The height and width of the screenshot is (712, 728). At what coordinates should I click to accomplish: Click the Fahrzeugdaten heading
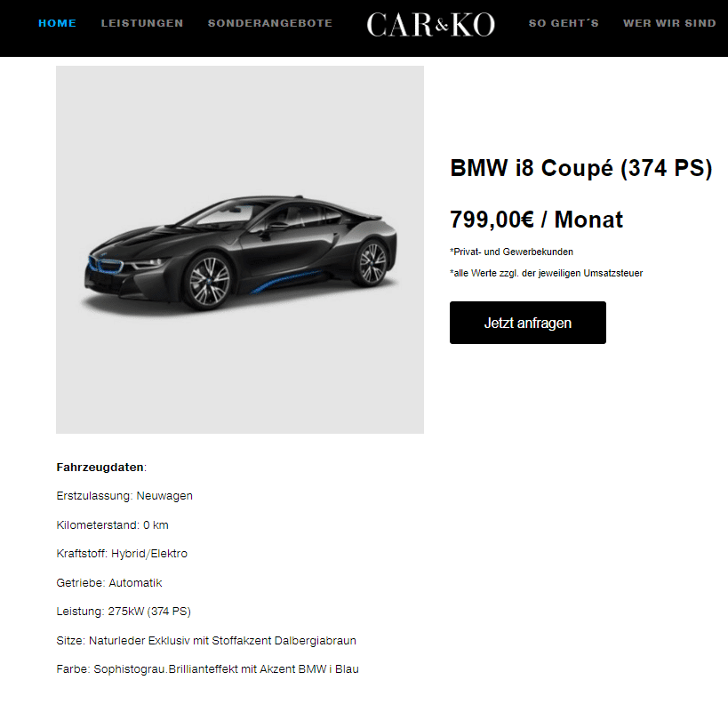point(101,467)
